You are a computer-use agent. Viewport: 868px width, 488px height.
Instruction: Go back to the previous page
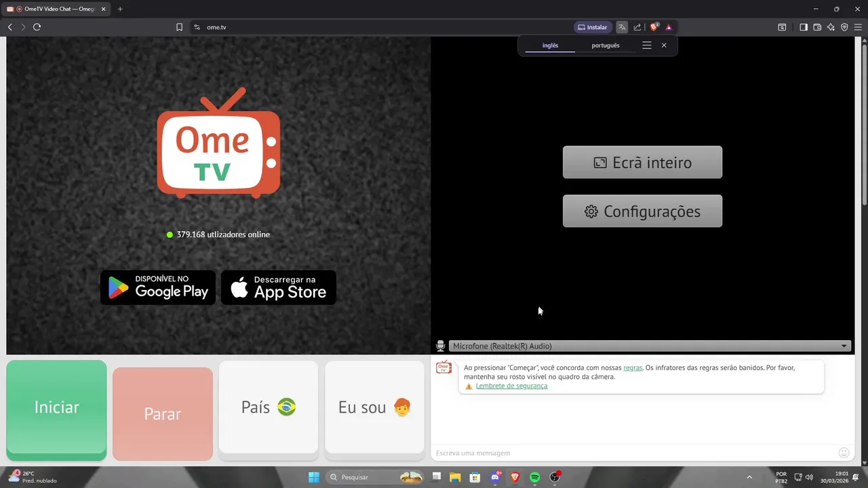pos(9,27)
